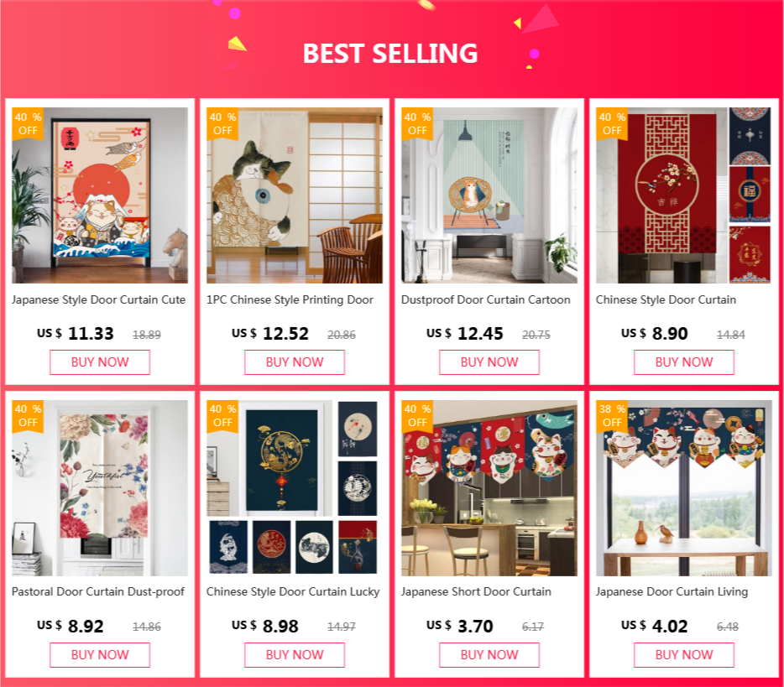Click Buy Now for Pastoral Door Curtain Dust-proof
Image resolution: width=784 pixels, height=687 pixels.
(100, 654)
